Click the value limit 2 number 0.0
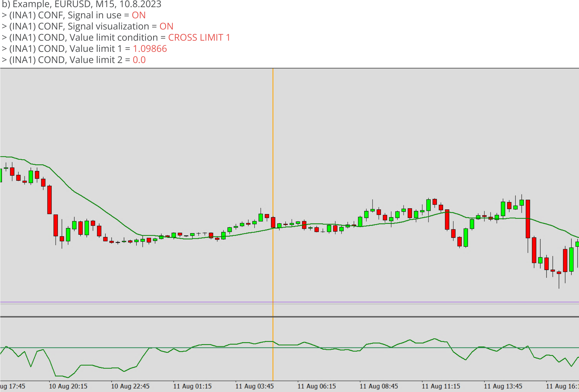Viewport: 579px width, 392px height. click(139, 60)
